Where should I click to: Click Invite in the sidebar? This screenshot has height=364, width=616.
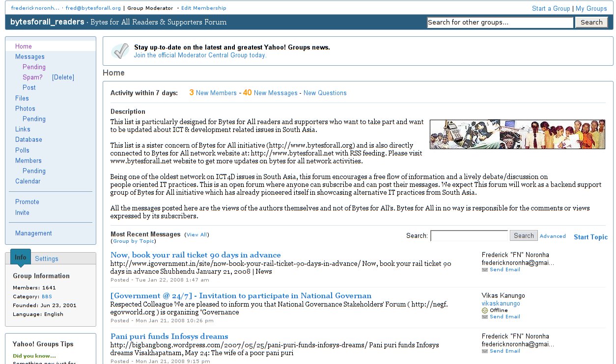tap(22, 212)
